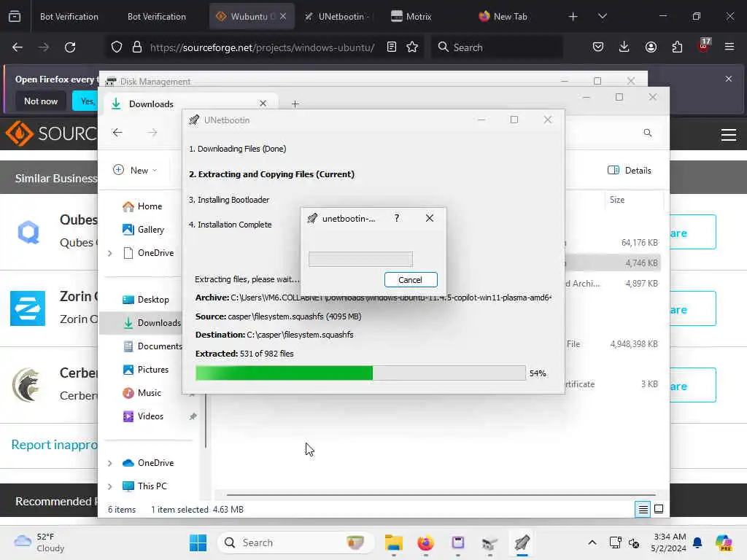Click Report inappropriate link on SourceForge

(x=54, y=444)
